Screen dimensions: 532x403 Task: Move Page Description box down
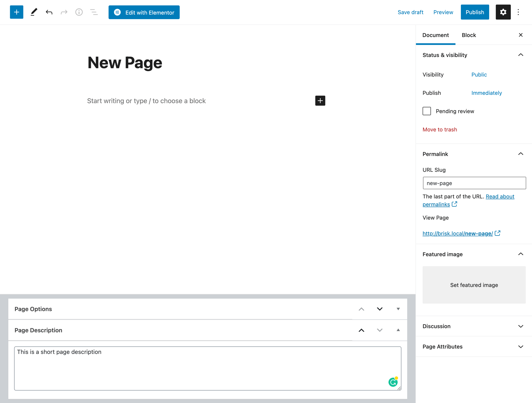(380, 330)
